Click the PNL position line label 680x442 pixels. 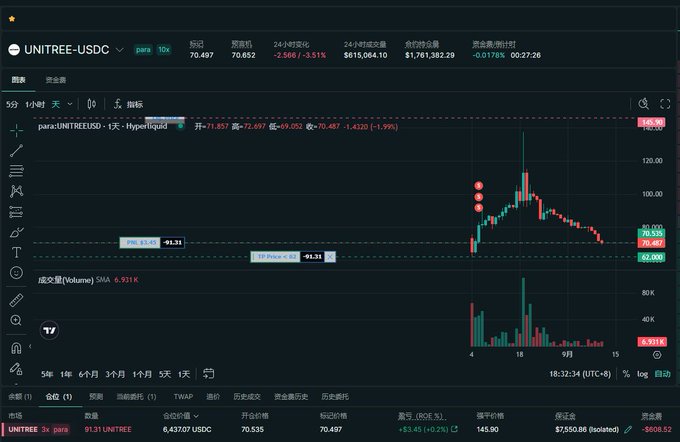coord(140,242)
